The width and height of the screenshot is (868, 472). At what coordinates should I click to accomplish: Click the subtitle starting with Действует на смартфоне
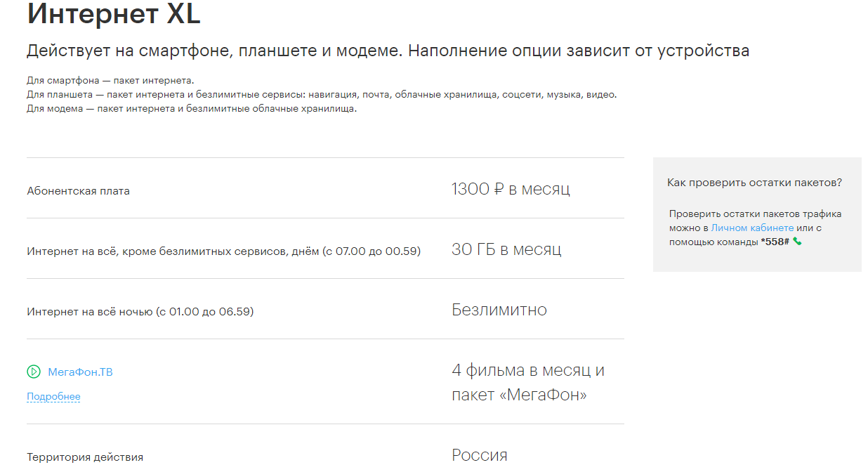pyautogui.click(x=388, y=51)
